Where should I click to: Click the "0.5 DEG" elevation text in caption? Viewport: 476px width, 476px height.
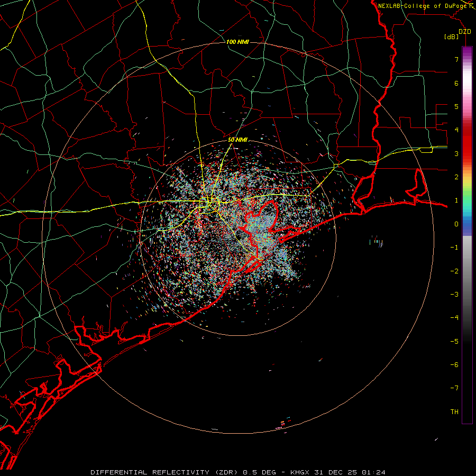[259, 472]
